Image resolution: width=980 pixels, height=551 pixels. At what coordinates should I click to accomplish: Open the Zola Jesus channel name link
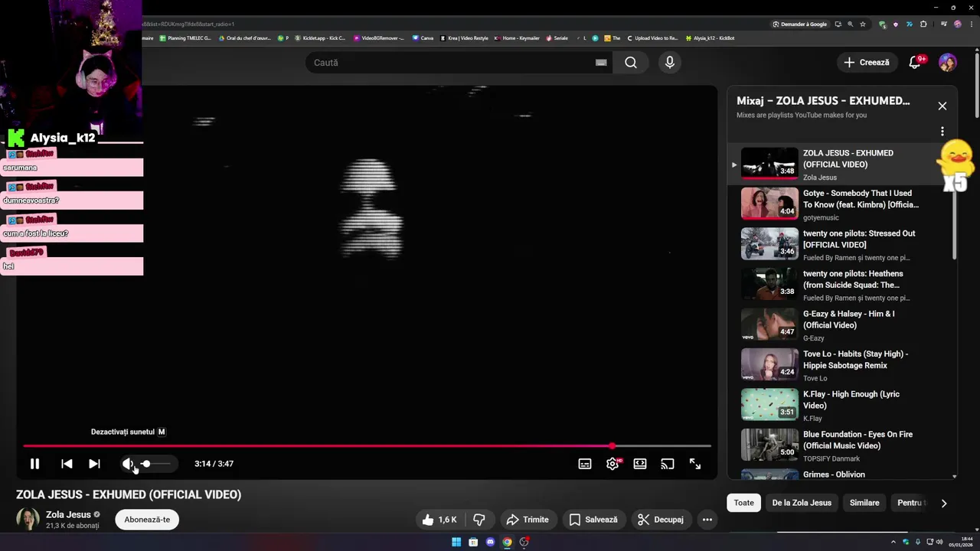pos(68,515)
